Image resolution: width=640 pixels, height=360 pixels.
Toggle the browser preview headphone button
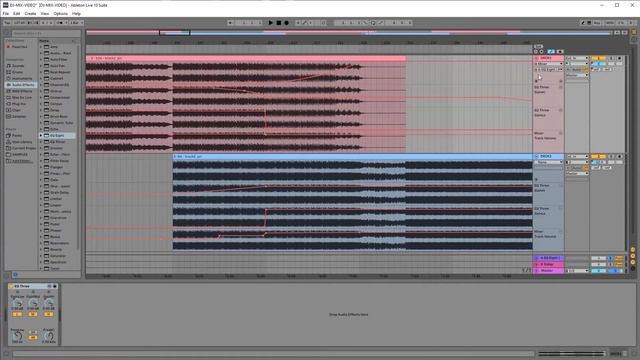click(x=16, y=275)
